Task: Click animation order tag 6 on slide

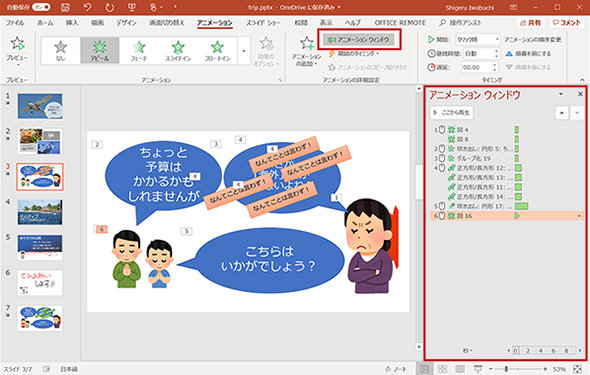Action: point(101,229)
